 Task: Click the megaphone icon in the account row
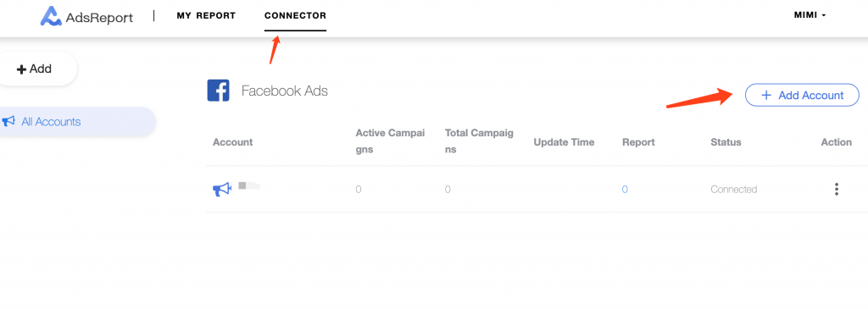(221, 190)
